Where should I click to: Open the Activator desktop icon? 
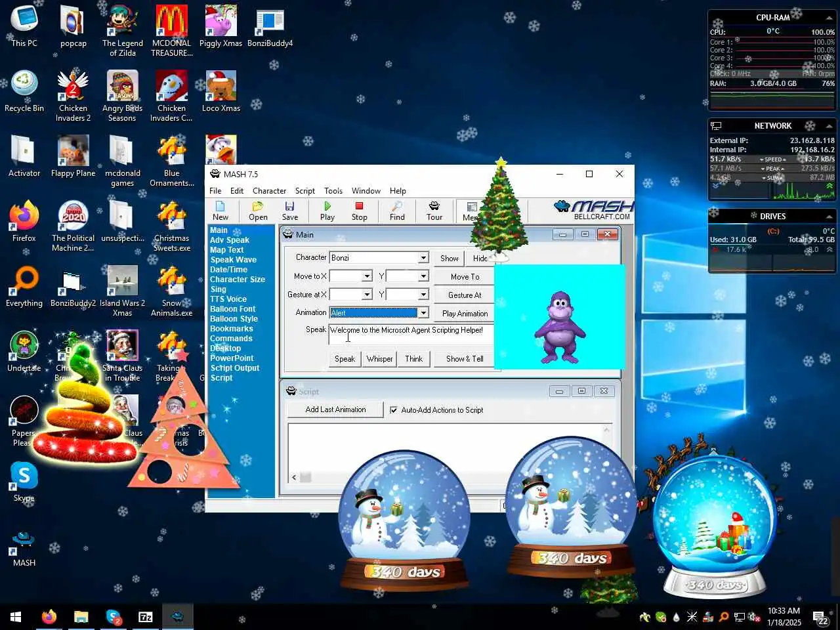click(24, 157)
